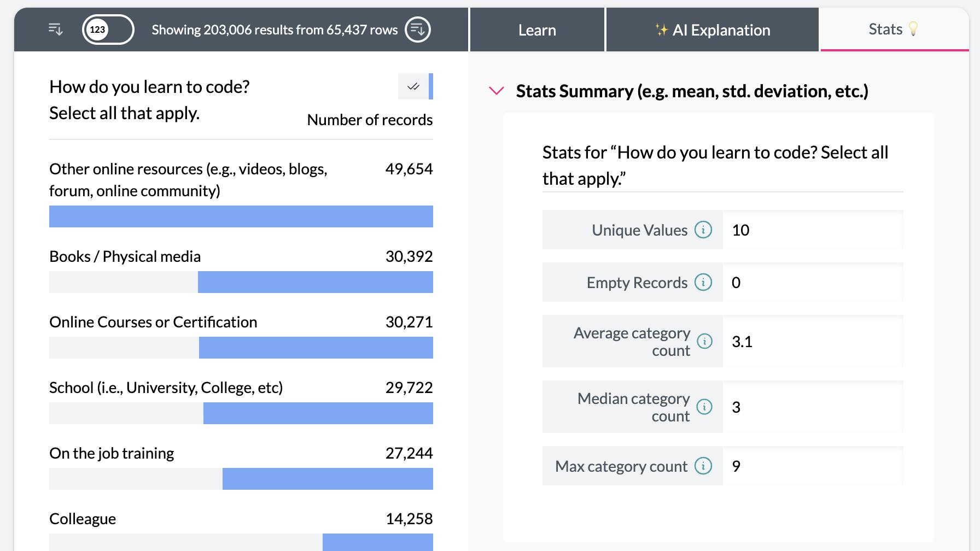Screen dimensions: 980x551
Task: Select the On the job training bar
Action: (x=327, y=479)
